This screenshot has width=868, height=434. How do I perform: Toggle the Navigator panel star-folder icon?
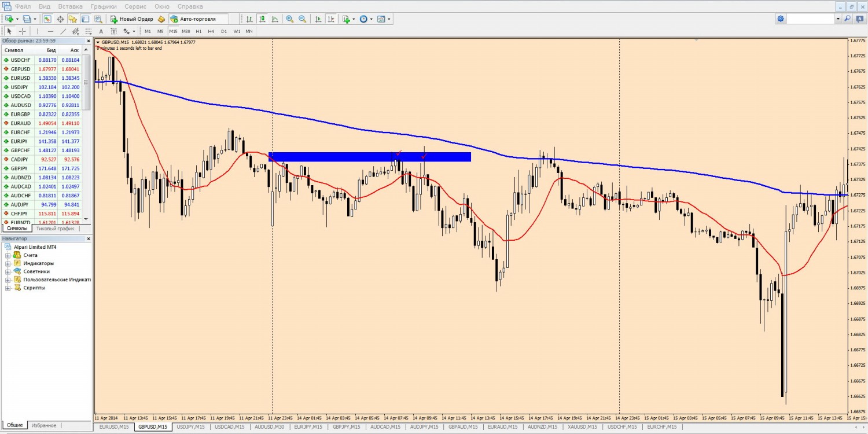point(72,19)
